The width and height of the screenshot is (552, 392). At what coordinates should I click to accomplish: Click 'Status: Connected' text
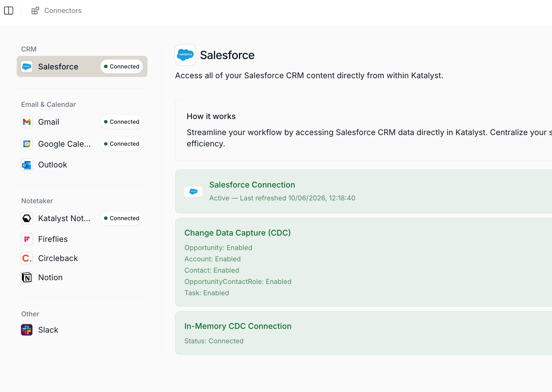pos(214,341)
